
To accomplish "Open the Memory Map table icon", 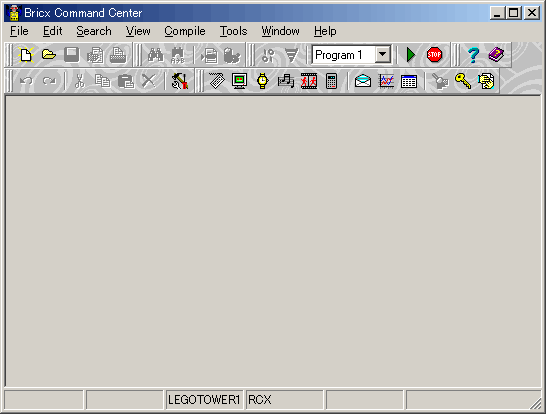I will click(x=409, y=81).
